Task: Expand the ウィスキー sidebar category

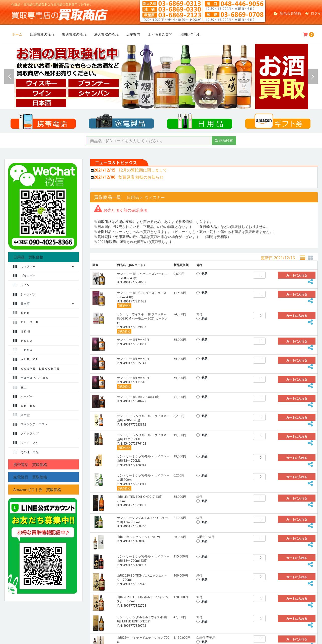Action: pyautogui.click(x=43, y=267)
